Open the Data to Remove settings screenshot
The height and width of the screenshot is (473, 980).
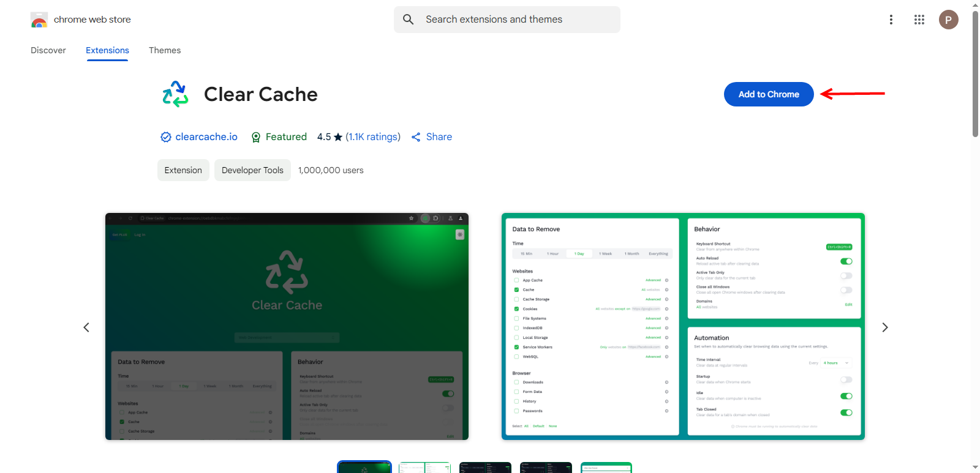(683, 326)
